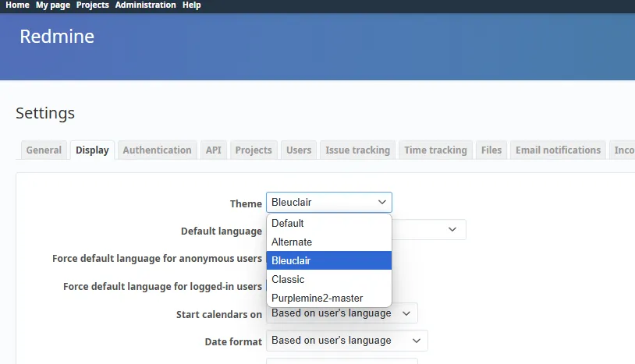Switch to the Authentication tab
This screenshot has height=364, width=635.
pyautogui.click(x=157, y=150)
